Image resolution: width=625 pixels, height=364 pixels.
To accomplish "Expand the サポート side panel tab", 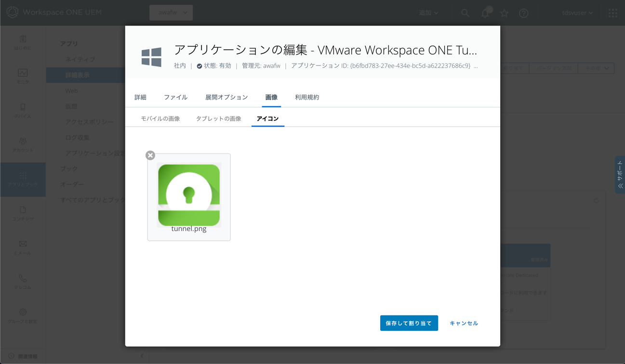I will pos(620,175).
